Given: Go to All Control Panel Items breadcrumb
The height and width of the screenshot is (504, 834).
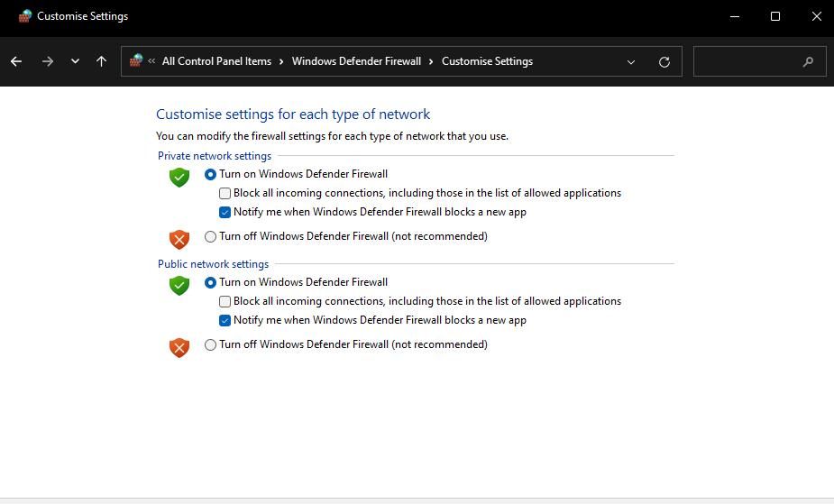Looking at the screenshot, I should tap(216, 61).
